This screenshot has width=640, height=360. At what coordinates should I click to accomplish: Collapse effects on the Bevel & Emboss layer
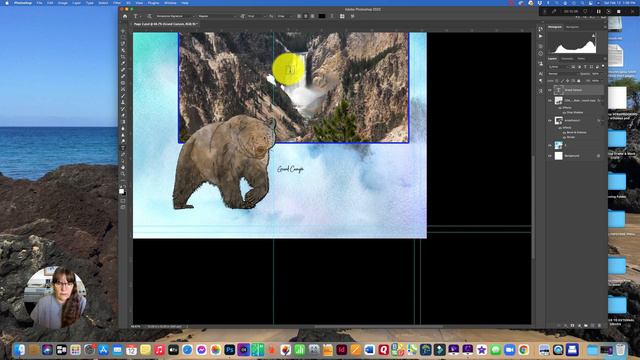coord(602,120)
